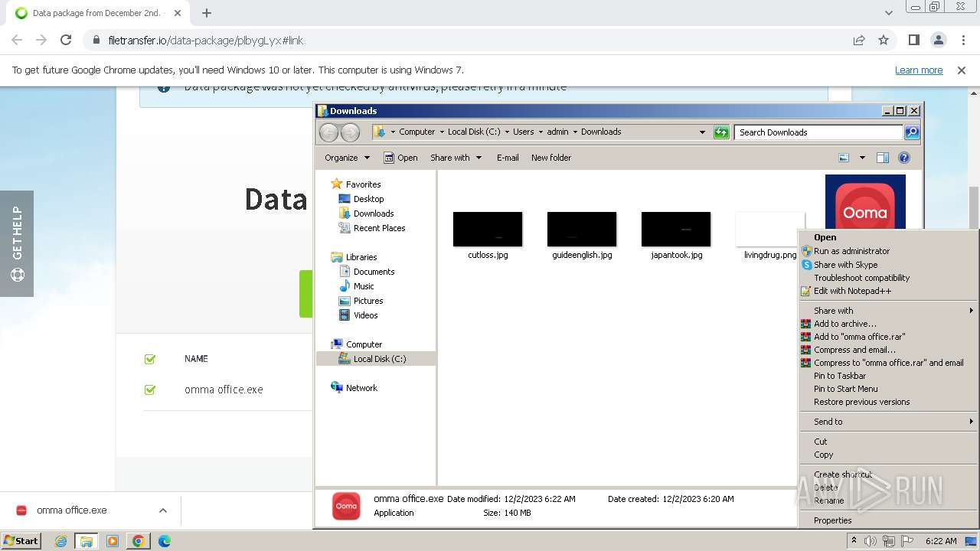The width and height of the screenshot is (980, 551).
Task: Choose Pin to Taskbar
Action: pyautogui.click(x=888, y=376)
